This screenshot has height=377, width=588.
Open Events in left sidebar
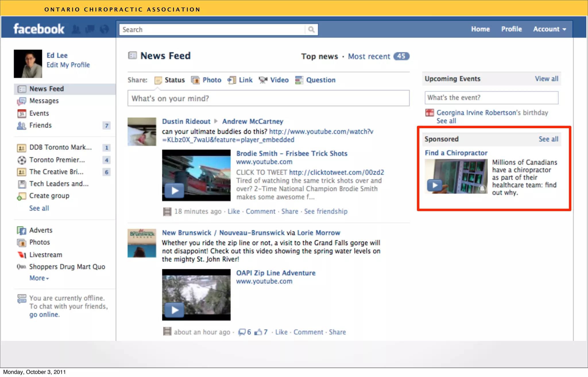tap(39, 113)
